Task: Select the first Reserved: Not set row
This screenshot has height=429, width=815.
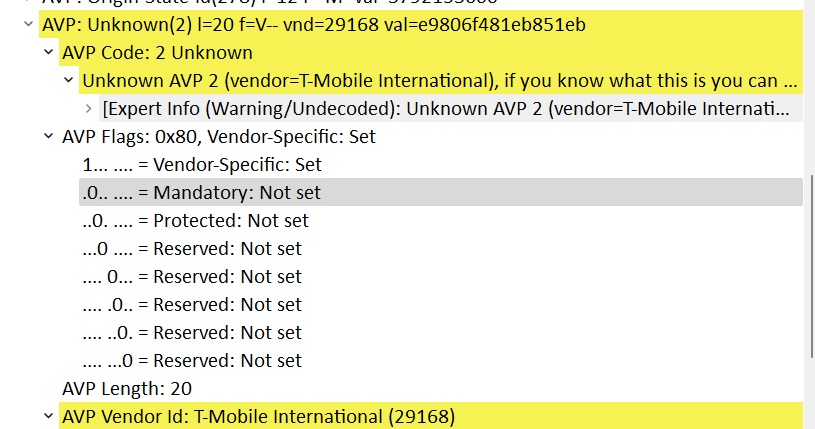Action: 192,248
